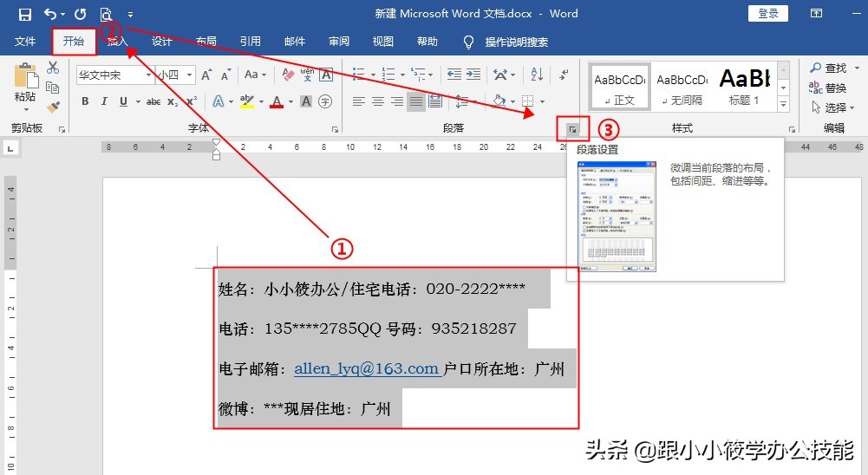Apply the red font color
The image size is (868, 475).
(x=277, y=102)
